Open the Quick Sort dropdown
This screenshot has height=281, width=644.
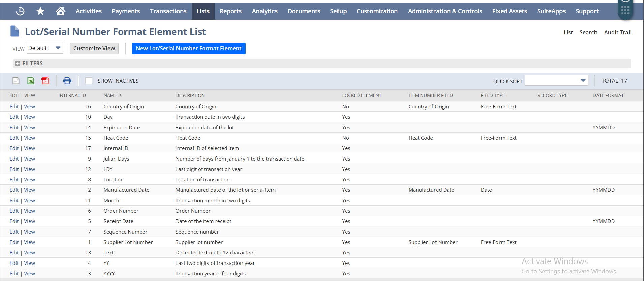click(x=556, y=81)
